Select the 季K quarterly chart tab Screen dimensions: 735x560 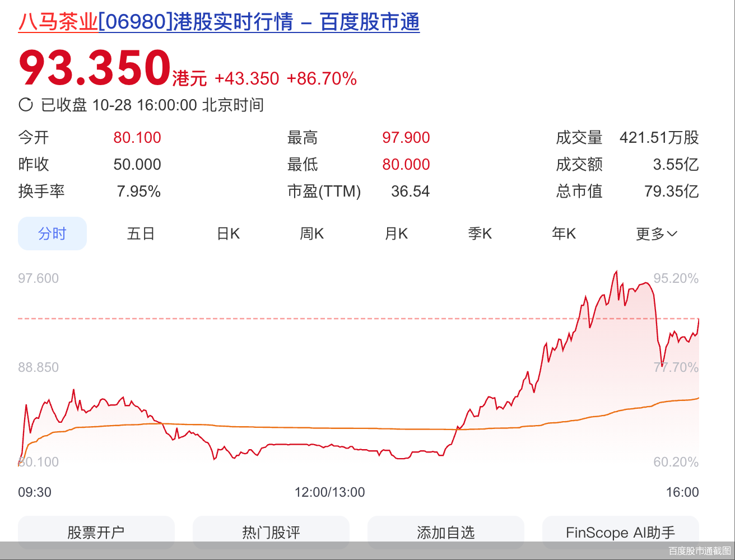(480, 234)
